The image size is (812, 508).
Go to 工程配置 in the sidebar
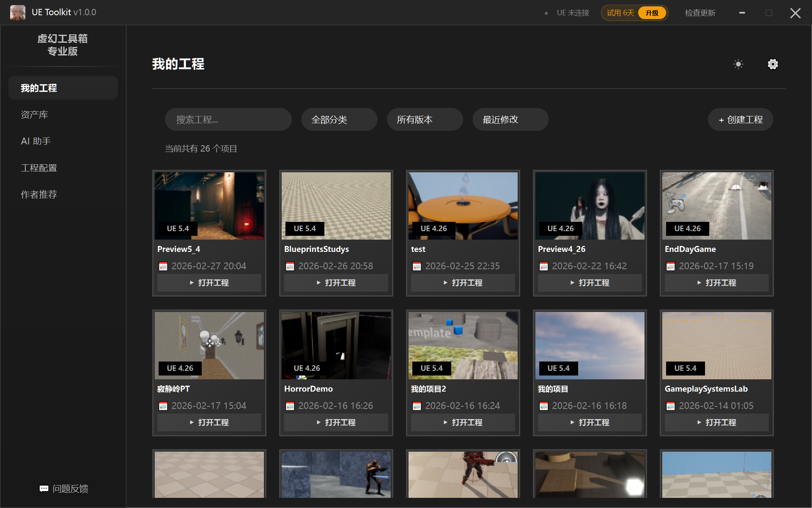pyautogui.click(x=39, y=168)
